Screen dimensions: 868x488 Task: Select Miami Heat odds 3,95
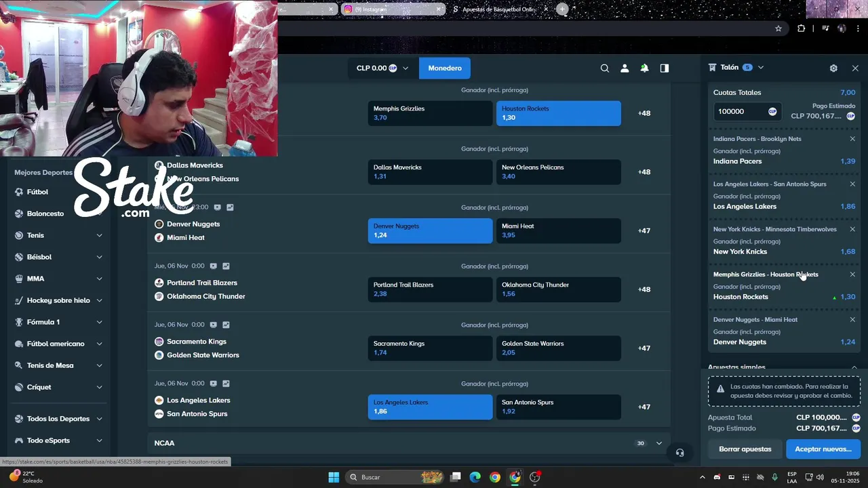pyautogui.click(x=559, y=230)
